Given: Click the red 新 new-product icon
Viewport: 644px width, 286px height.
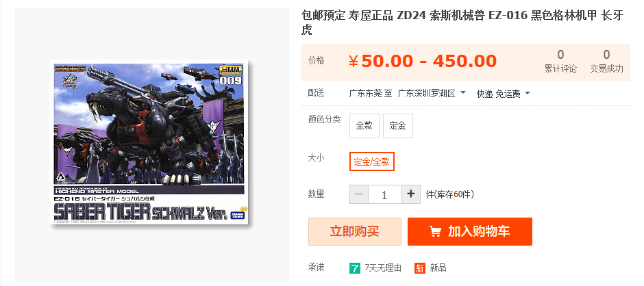Looking at the screenshot, I should pos(420,268).
